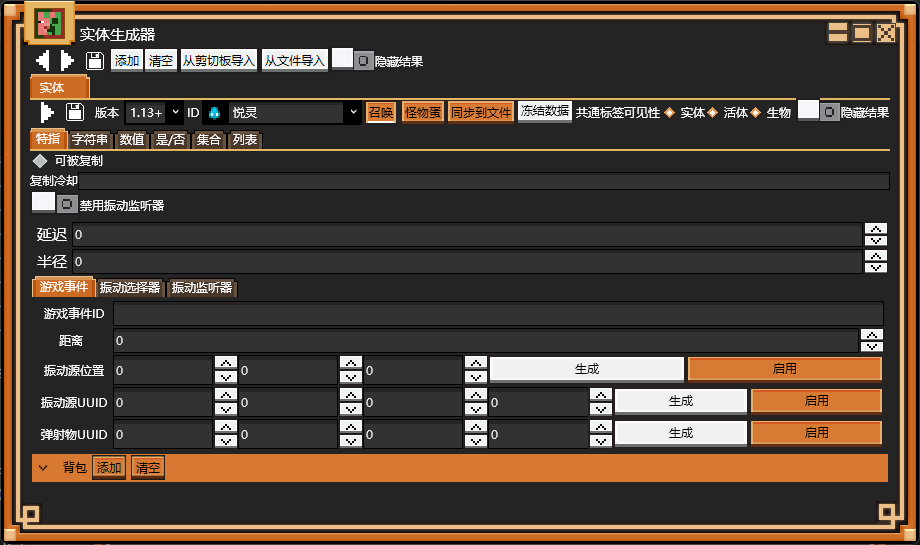Increase first 振动源位置 coordinate

(x=226, y=363)
